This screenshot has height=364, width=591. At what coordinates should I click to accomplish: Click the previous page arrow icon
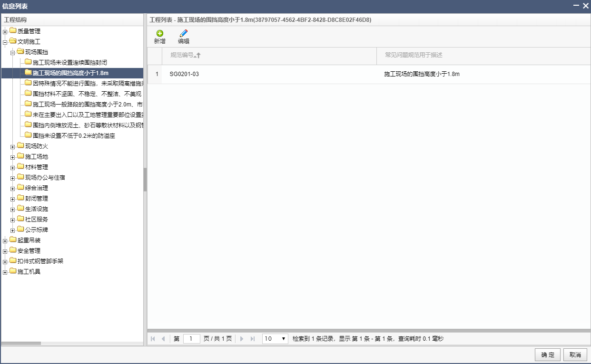coord(163,339)
